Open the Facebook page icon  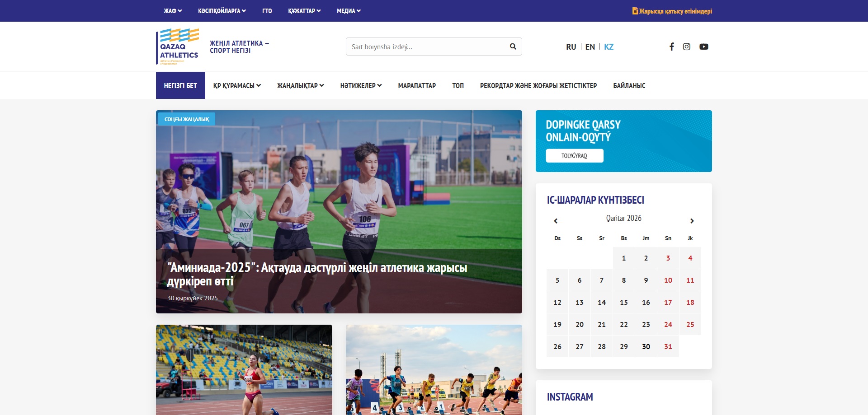(672, 47)
